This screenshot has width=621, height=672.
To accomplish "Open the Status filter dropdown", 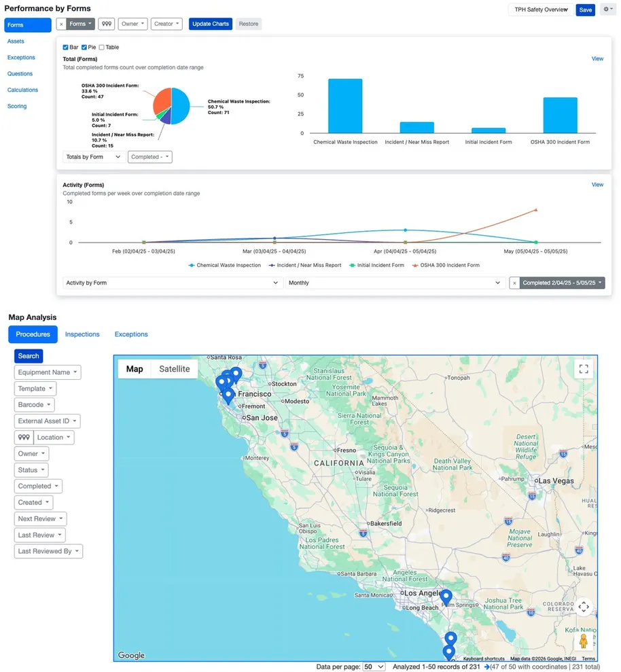I will [31, 470].
